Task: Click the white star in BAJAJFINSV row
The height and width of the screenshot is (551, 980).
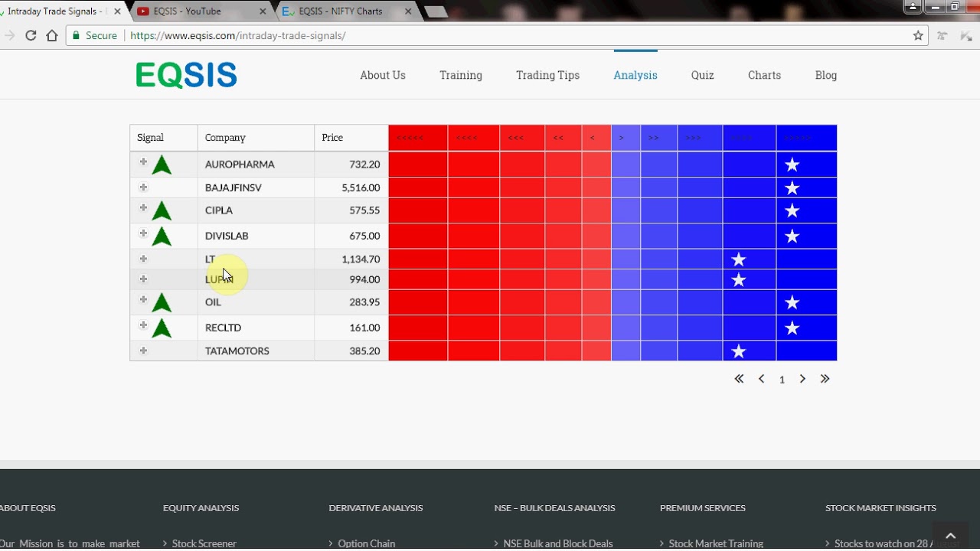Action: (792, 187)
